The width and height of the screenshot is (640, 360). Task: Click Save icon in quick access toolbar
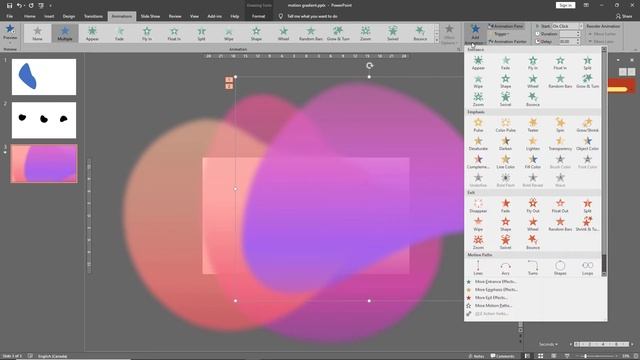9,5
